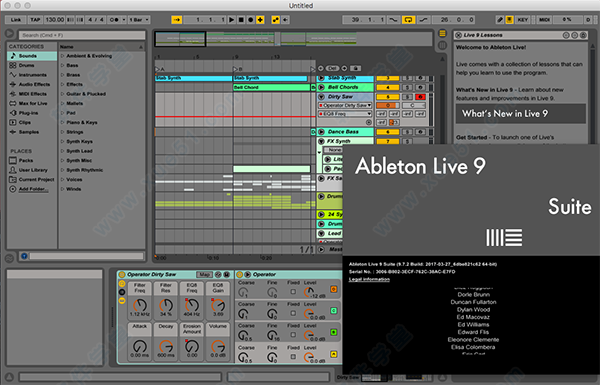Open the Plug-ins category
The height and width of the screenshot is (385, 600).
32,113
